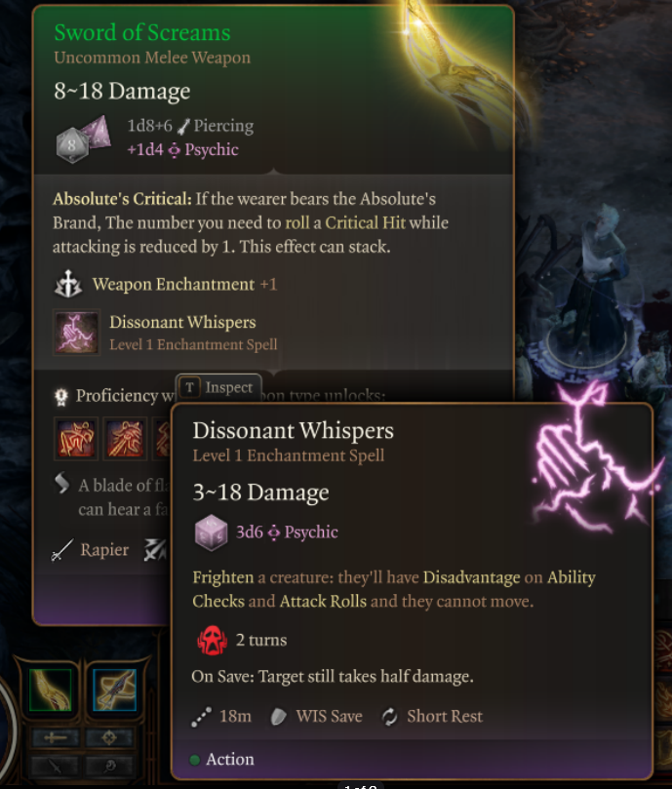Toggle dual wielding dagger button
Image resolution: width=672 pixels, height=789 pixels.
pos(55,767)
